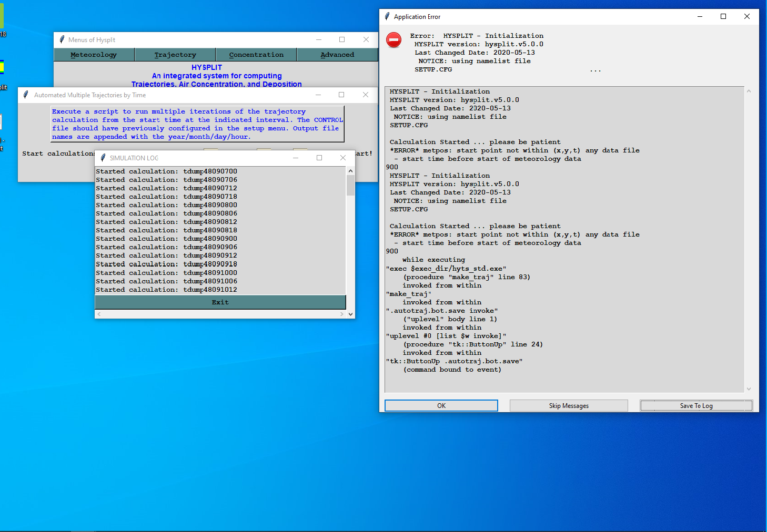
Task: Select log line tdump48090700
Action: [x=167, y=171]
